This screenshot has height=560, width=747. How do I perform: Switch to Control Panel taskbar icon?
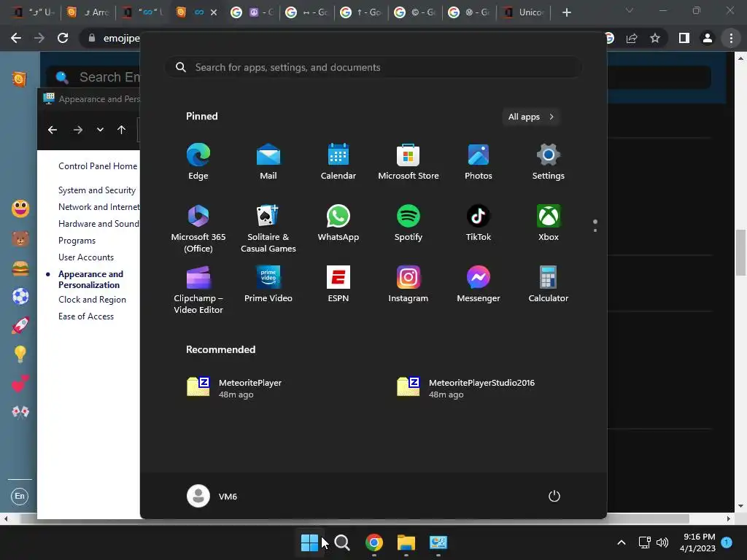(438, 542)
